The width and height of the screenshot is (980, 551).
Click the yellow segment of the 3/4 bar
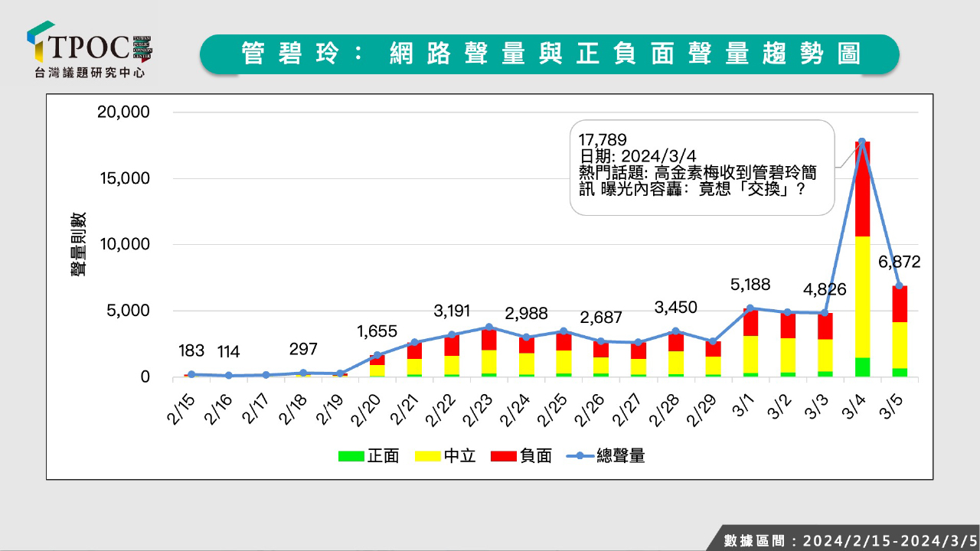(862, 297)
